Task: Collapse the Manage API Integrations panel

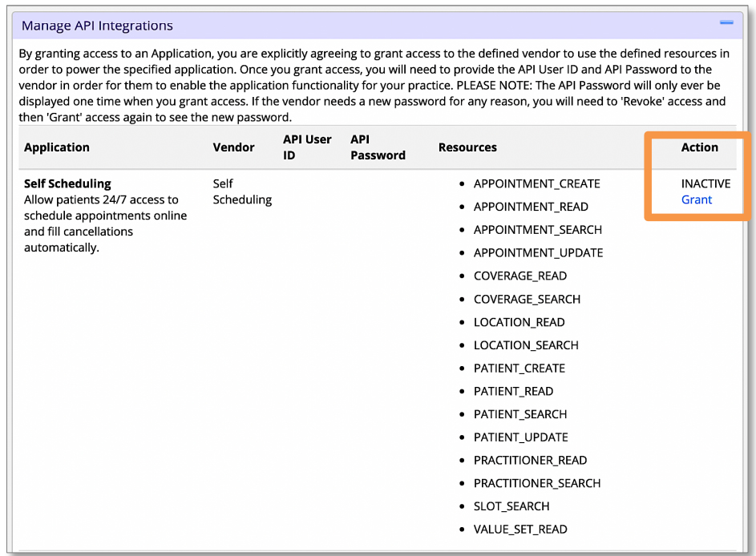Action: 726,24
